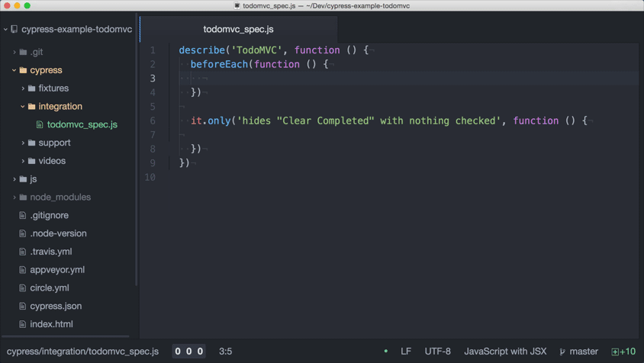The width and height of the screenshot is (644, 363).
Task: Click the .travis.yml file icon
Action: pos(23,252)
